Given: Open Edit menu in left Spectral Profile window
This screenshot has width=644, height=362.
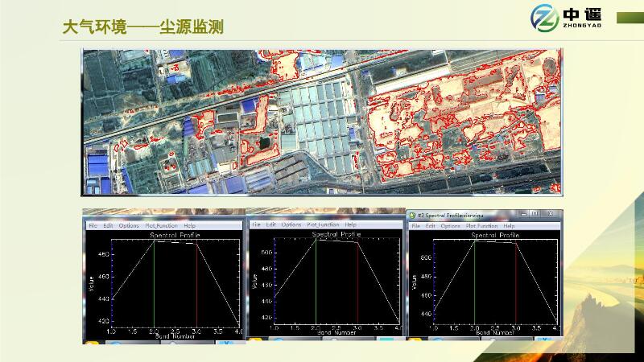Looking at the screenshot, I should pos(108,226).
